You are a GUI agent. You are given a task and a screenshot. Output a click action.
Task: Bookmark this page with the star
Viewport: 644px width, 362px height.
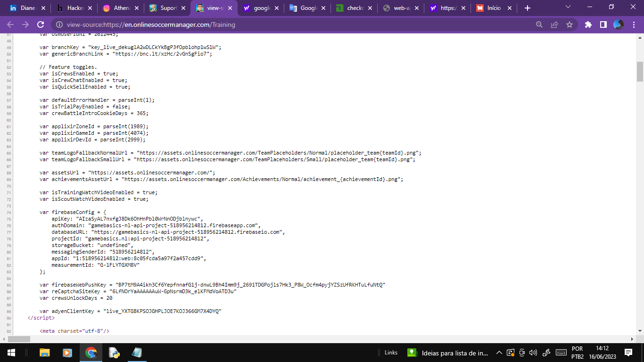coord(570,25)
